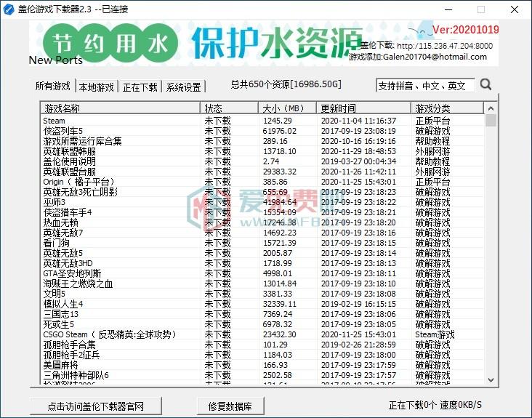
Task: Click size value 61976.02
Action: point(280,131)
